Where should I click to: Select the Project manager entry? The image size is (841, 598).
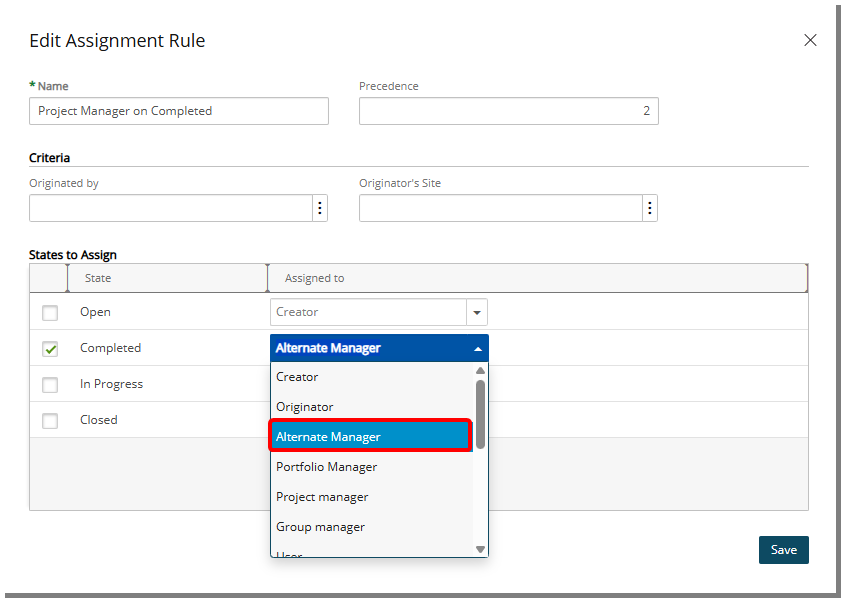(322, 496)
